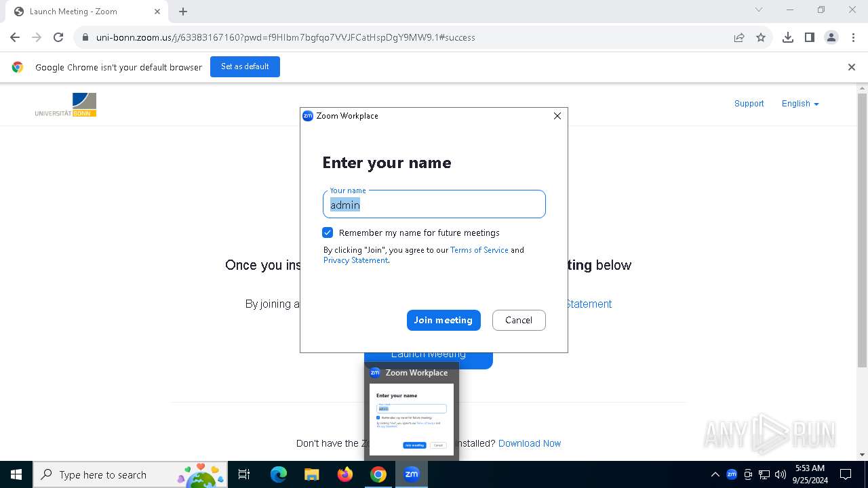Open the clock showing 5:53 AM
The image size is (868, 488).
click(810, 474)
